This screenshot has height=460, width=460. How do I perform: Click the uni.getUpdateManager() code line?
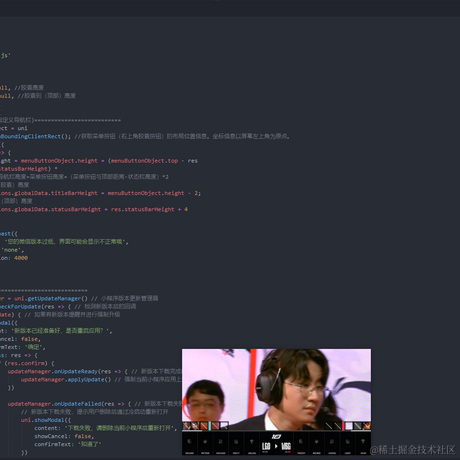[x=79, y=298]
